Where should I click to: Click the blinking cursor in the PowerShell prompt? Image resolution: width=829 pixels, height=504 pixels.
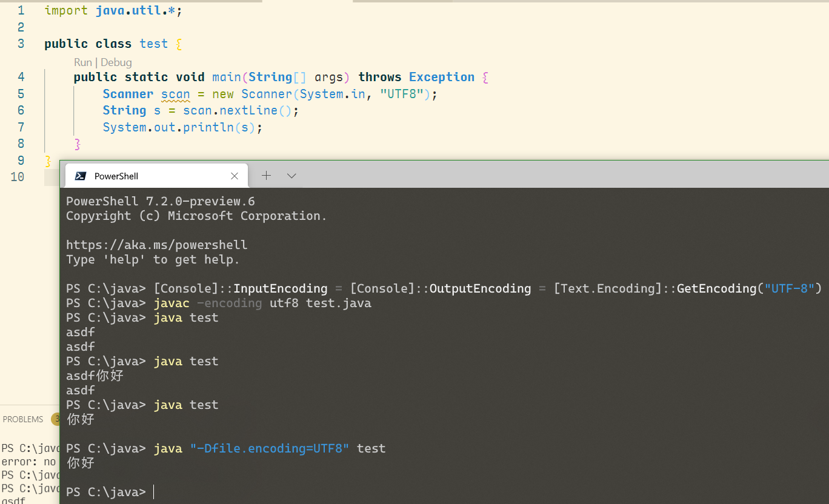point(153,492)
